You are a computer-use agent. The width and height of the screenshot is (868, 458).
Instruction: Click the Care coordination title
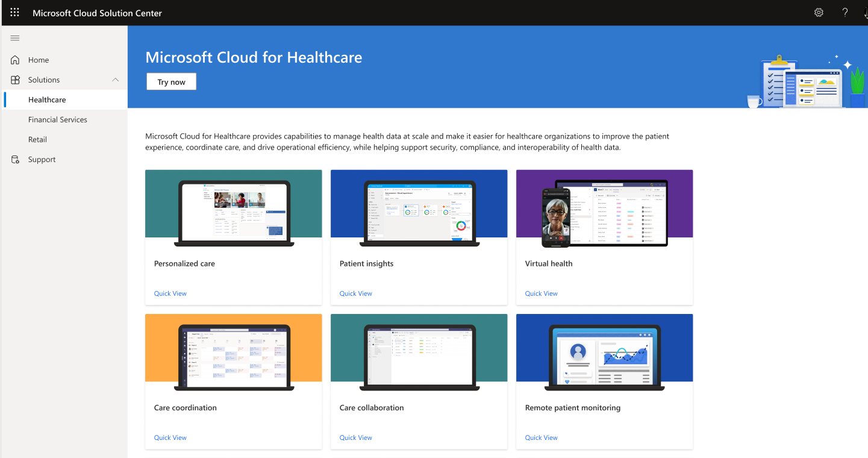(x=186, y=407)
